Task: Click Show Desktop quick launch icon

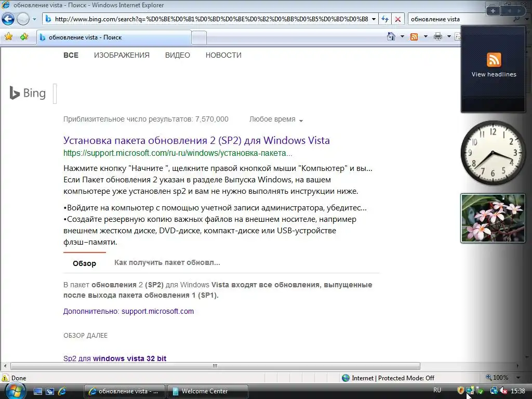Action: pyautogui.click(x=37, y=391)
